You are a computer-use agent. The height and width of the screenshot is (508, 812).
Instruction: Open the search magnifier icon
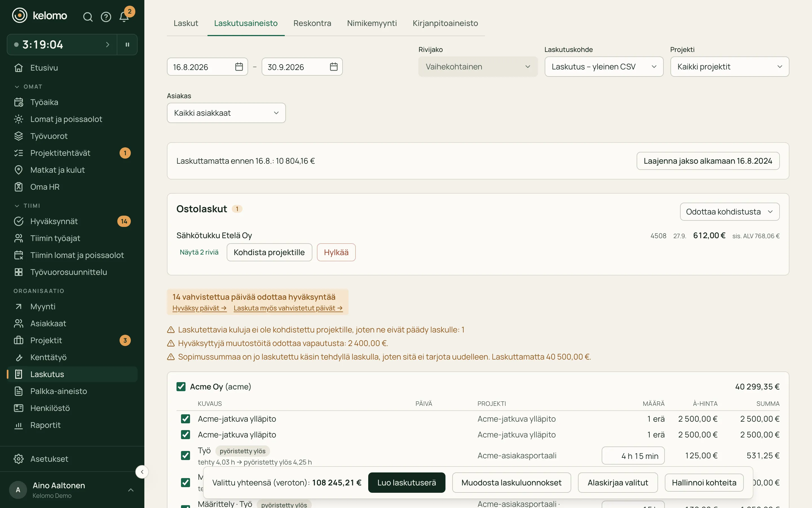pos(88,17)
